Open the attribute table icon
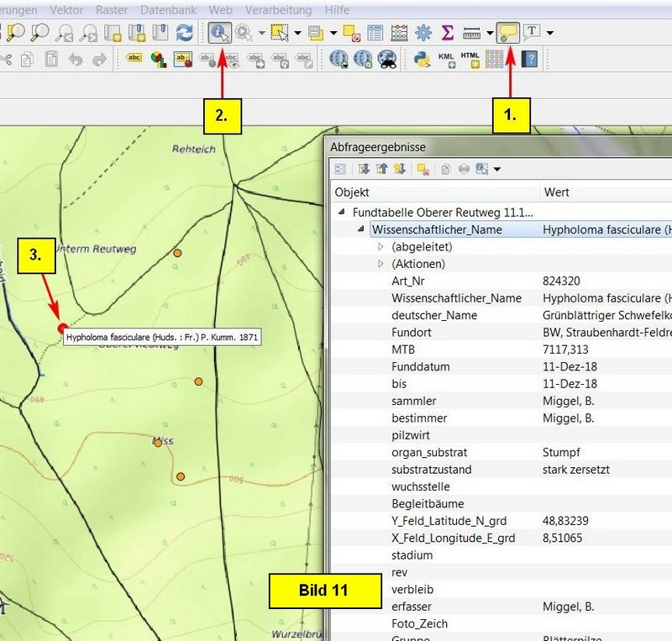672x641 pixels. pyautogui.click(x=375, y=33)
